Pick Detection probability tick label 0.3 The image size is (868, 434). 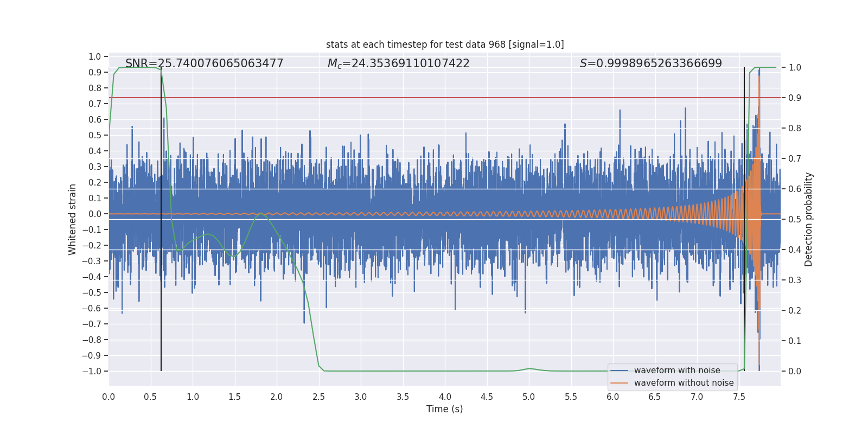[795, 280]
